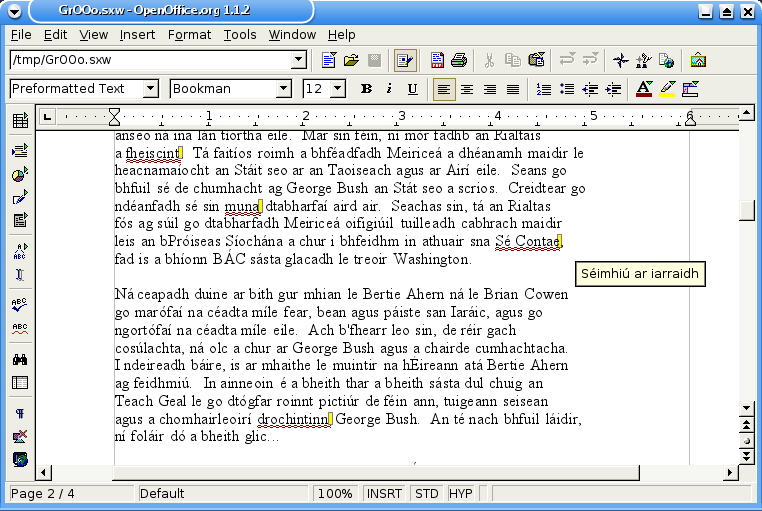The height and width of the screenshot is (511, 762).
Task: Toggle Graphics On/Off sidebar icon
Action: point(20,437)
